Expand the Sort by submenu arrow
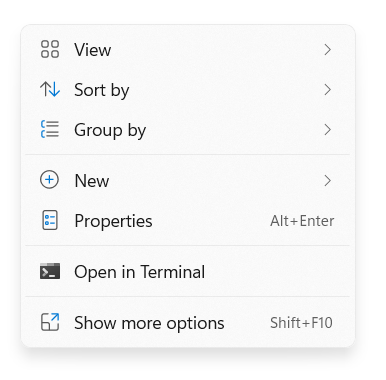Screen dimensions: 386x380 pos(328,90)
